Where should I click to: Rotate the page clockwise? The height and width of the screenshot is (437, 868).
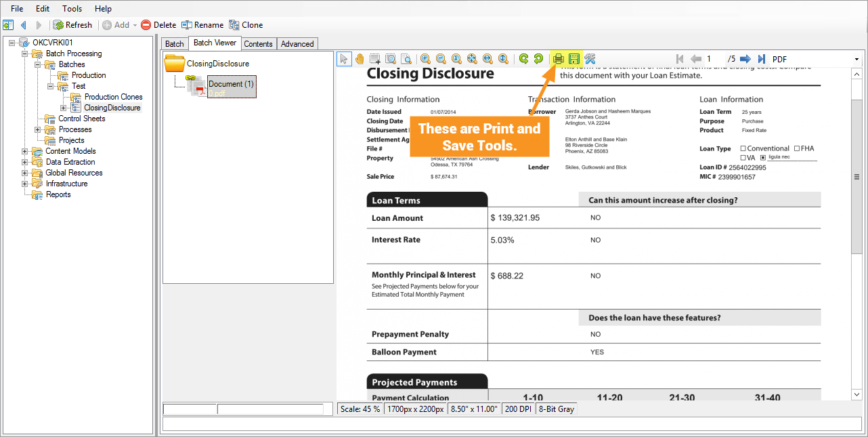point(538,59)
